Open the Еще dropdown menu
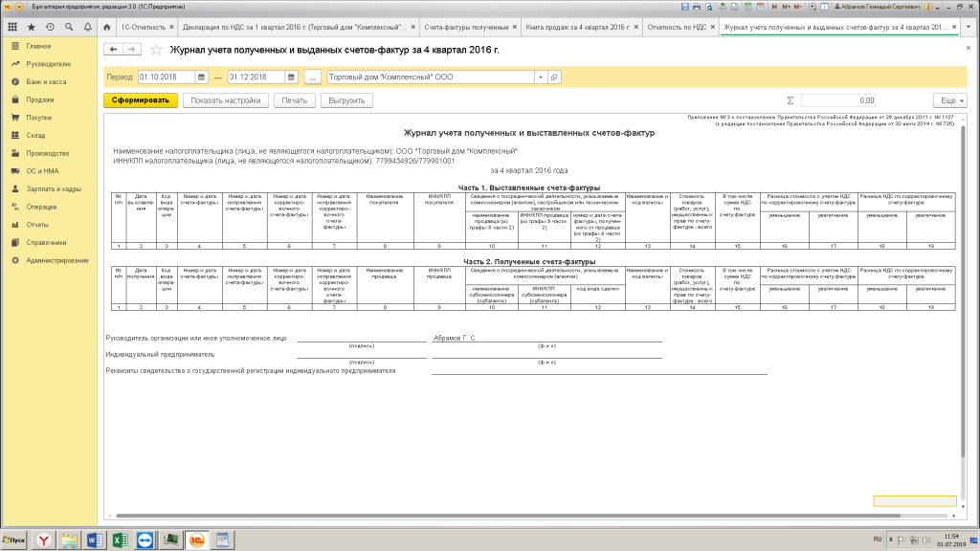Image resolution: width=980 pixels, height=551 pixels. pos(950,99)
